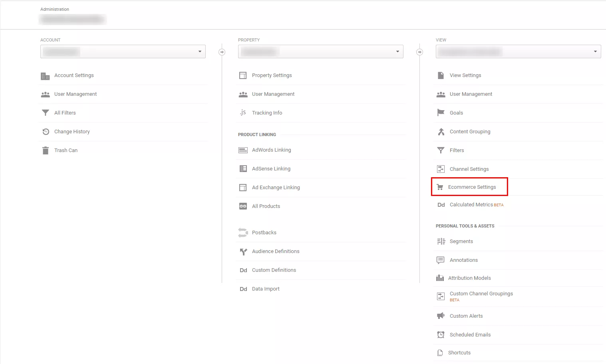Click the Ad Exchange Linking icon

click(243, 188)
